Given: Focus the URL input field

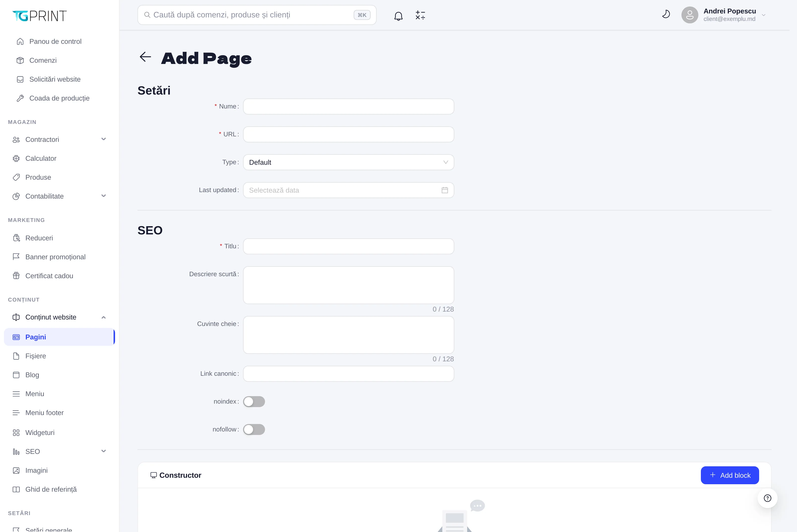Looking at the screenshot, I should tap(348, 134).
